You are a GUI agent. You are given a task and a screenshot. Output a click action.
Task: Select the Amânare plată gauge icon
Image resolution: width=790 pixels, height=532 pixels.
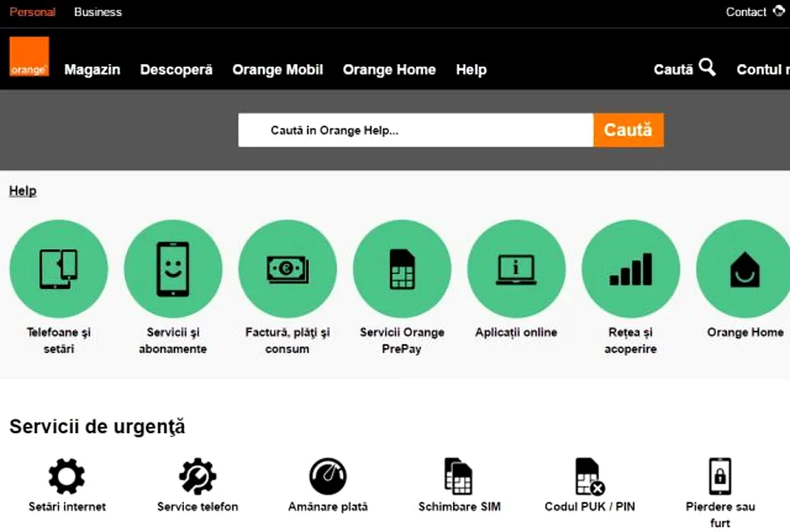click(x=328, y=476)
